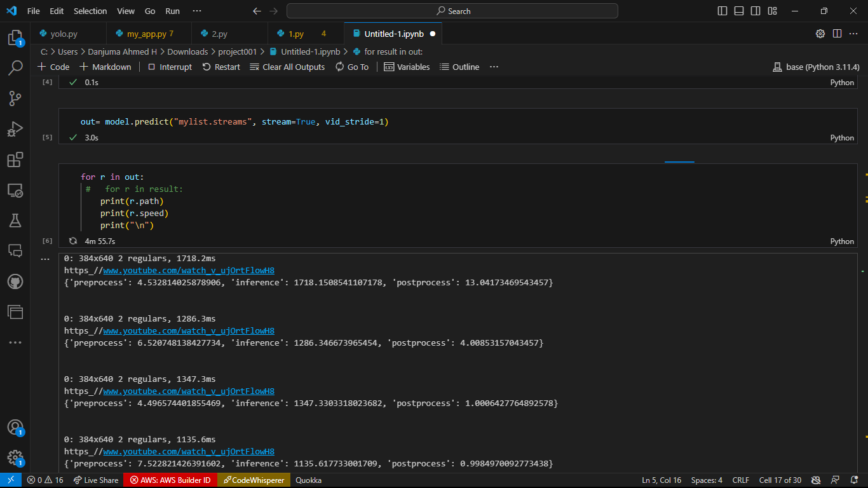Split the notebook editor with the split icon

pyautogui.click(x=837, y=34)
